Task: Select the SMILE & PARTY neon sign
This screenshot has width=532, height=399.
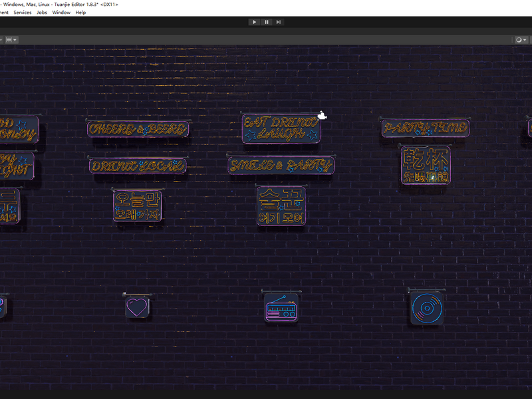Action: tap(281, 165)
